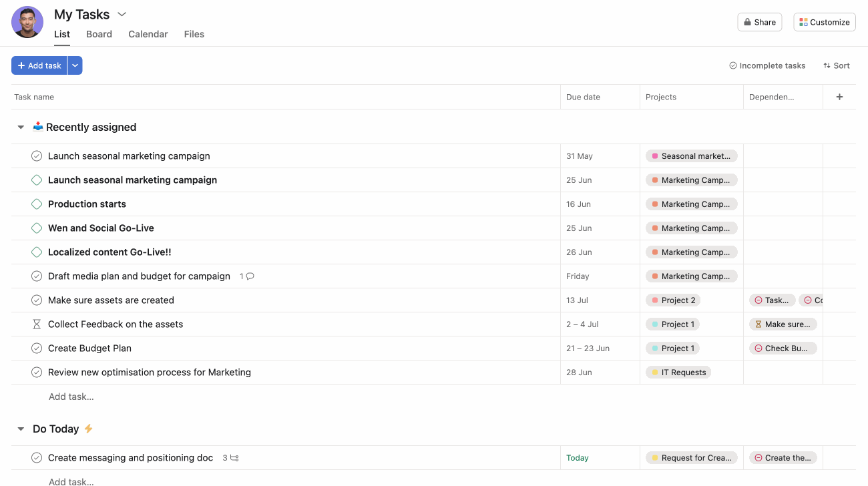The height and width of the screenshot is (486, 868).
Task: Collapse the Recently assigned section
Action: pos(21,128)
